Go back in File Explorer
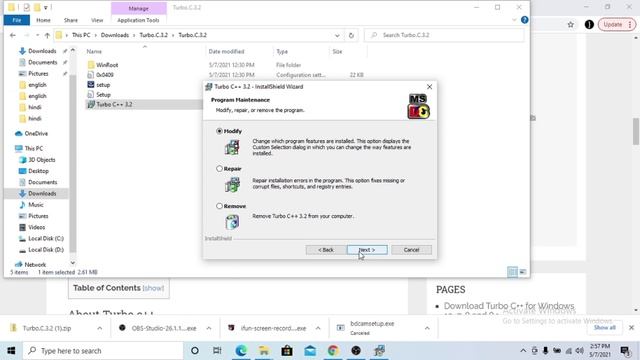This screenshot has height=360, width=640. pyautogui.click(x=13, y=36)
